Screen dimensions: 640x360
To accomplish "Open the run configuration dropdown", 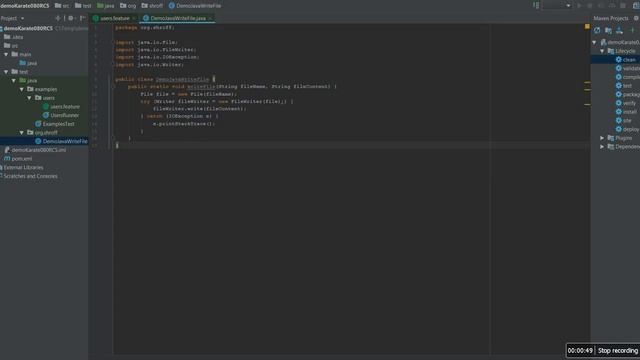I will click(x=557, y=6).
